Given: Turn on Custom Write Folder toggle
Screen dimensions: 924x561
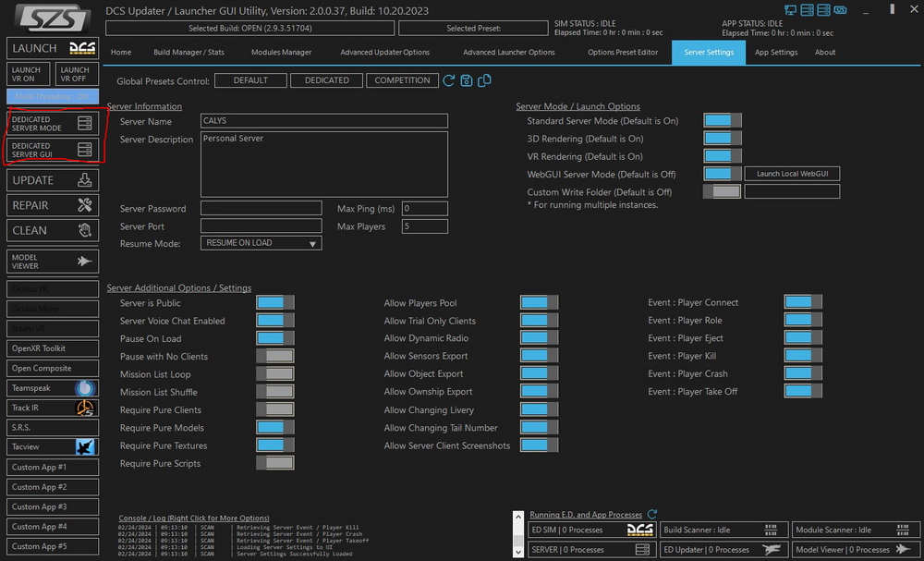Looking at the screenshot, I should [x=722, y=191].
